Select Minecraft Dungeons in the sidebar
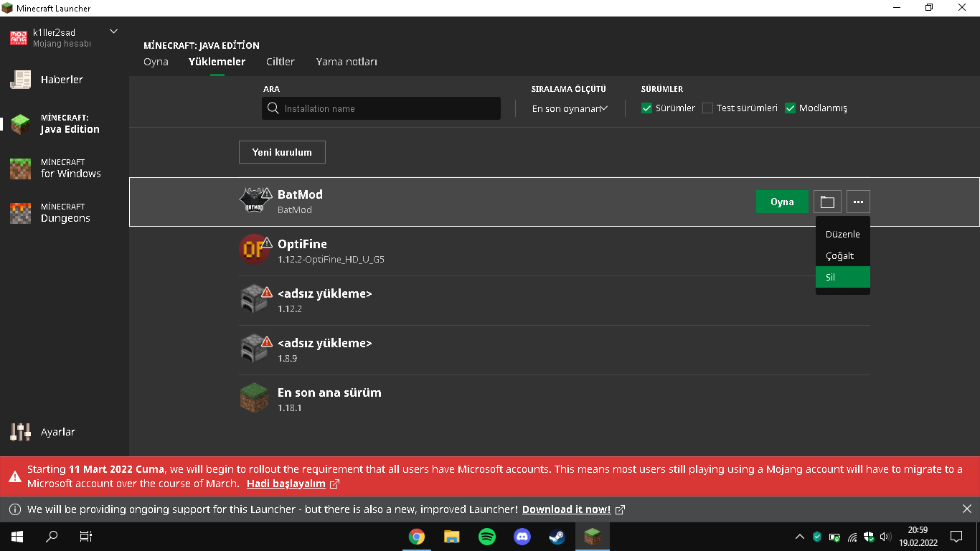Image resolution: width=980 pixels, height=551 pixels. click(x=65, y=212)
